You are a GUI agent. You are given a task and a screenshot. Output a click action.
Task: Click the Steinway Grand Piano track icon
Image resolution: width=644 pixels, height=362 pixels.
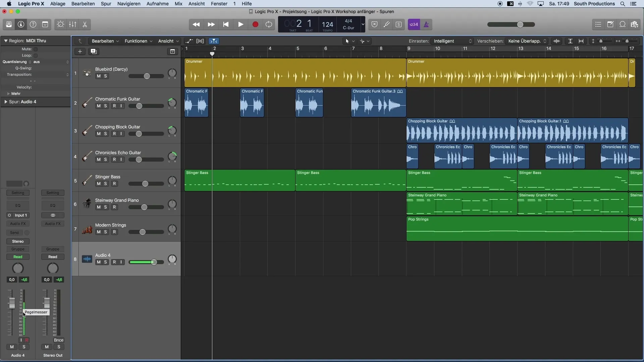(87, 203)
